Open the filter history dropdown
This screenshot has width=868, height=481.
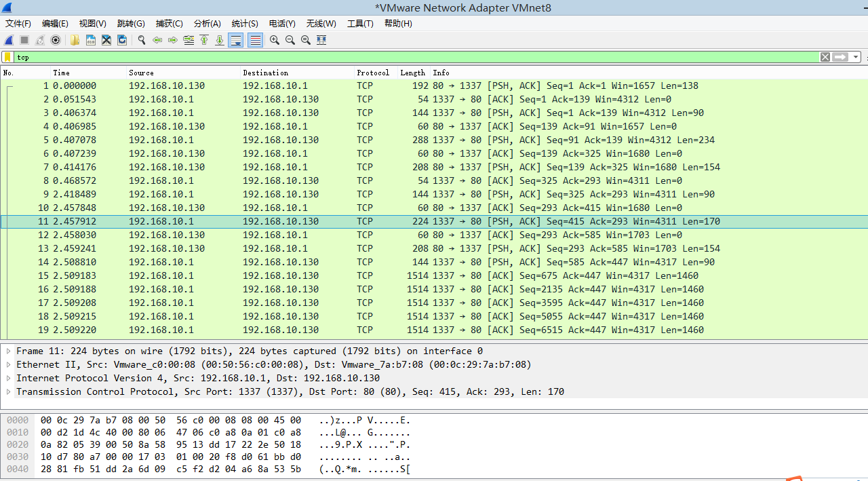(856, 57)
